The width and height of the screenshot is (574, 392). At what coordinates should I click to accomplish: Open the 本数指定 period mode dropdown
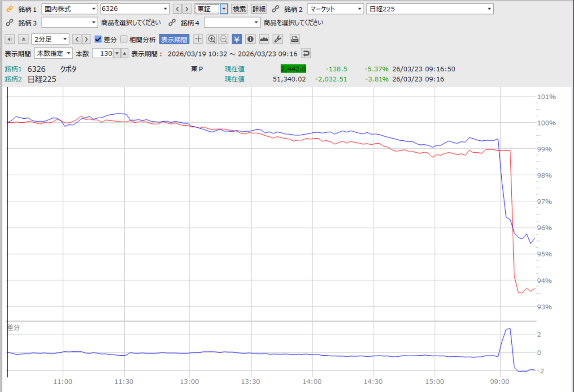coord(53,53)
